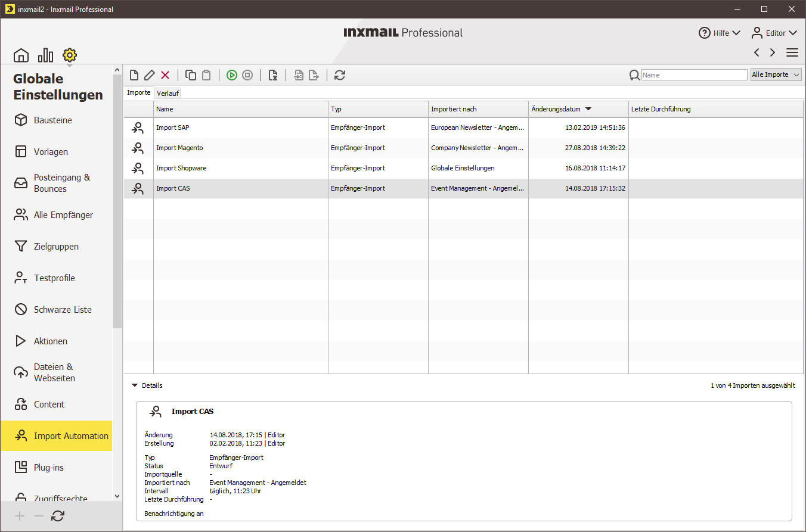Sort by Letzte Durchführung column header
Viewport: 806px width, 532px height.
(715, 109)
